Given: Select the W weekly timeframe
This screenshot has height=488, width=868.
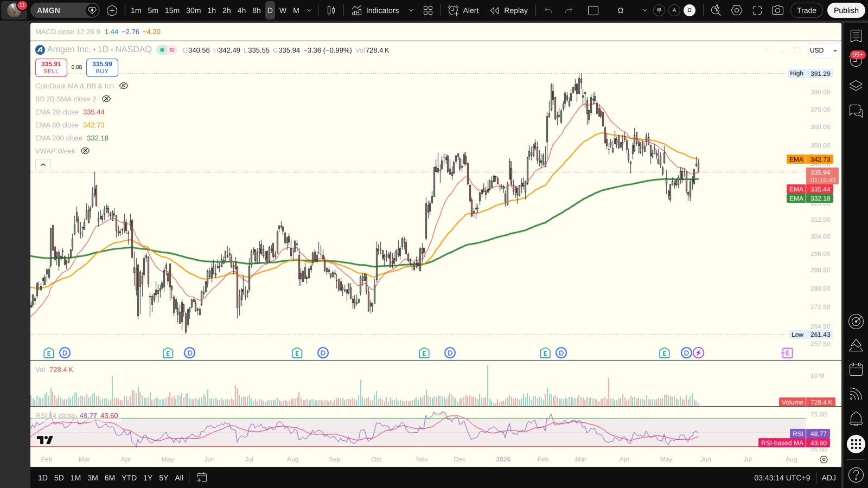Looking at the screenshot, I should 283,10.
